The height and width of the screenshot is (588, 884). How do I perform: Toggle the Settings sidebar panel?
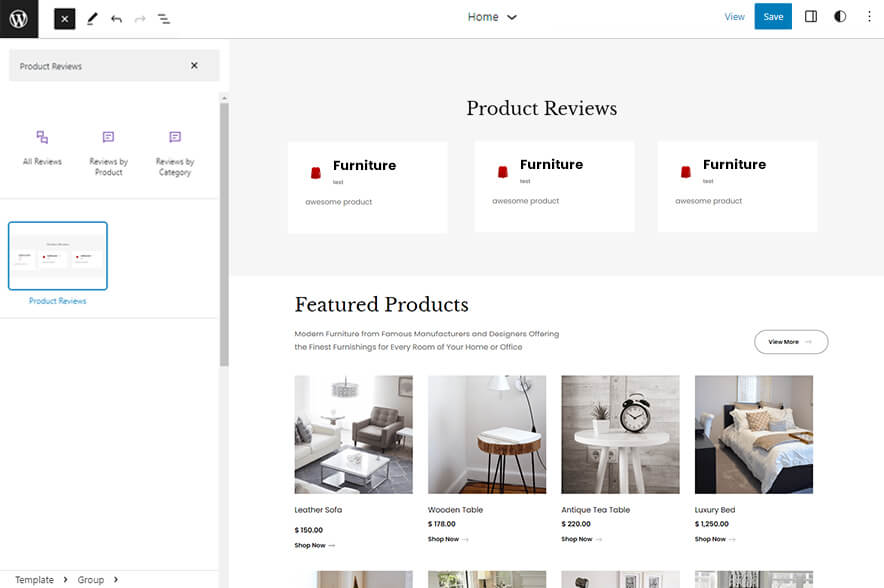pos(811,17)
